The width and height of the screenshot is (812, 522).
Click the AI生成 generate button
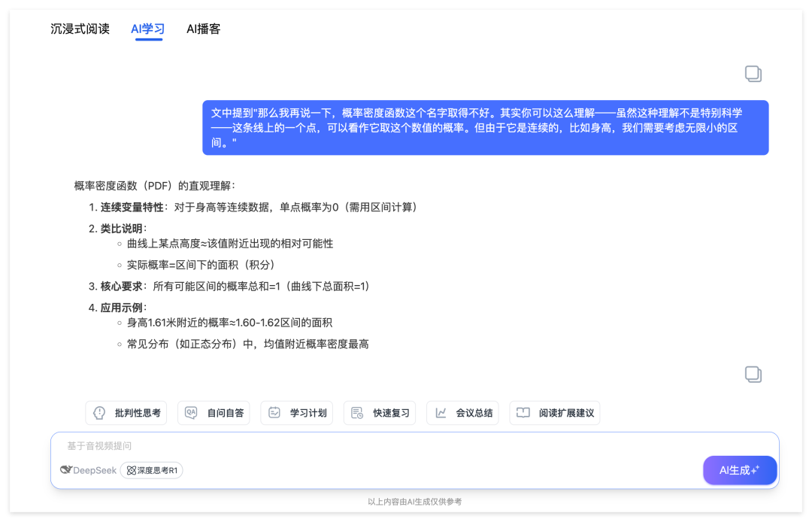740,470
